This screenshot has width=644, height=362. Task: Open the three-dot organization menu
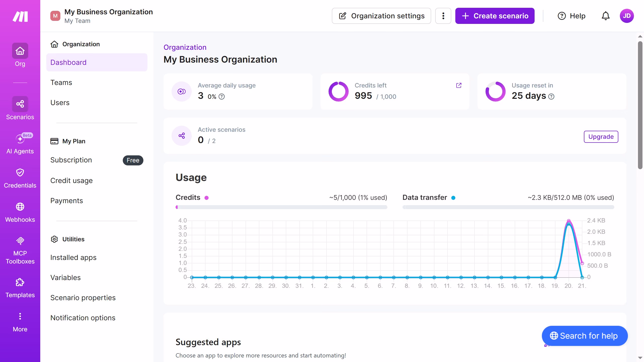pos(443,16)
